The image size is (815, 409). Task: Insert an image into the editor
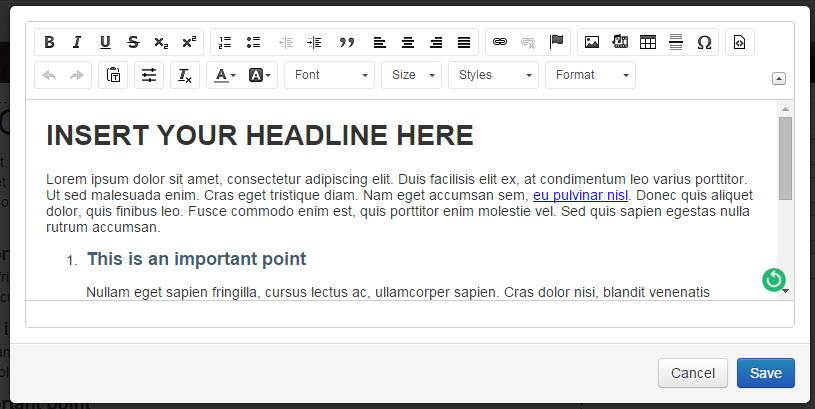pos(592,42)
